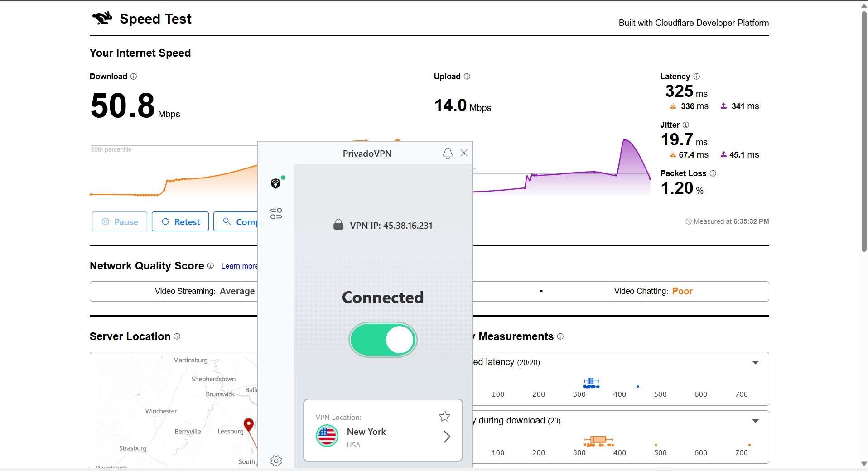868x471 pixels.
Task: Click the blue latency box plot
Action: pyautogui.click(x=591, y=381)
